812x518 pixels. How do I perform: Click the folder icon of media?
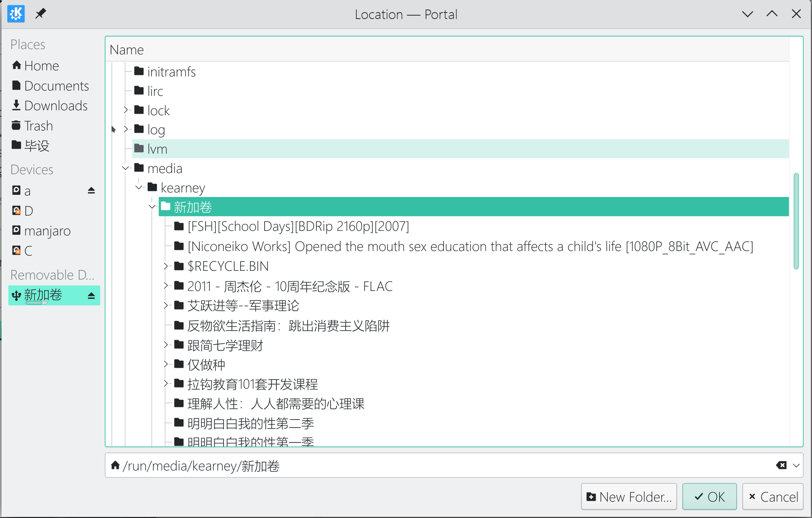139,168
